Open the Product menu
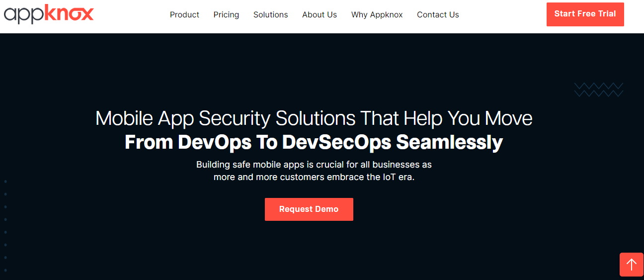644x280 pixels. [184, 15]
